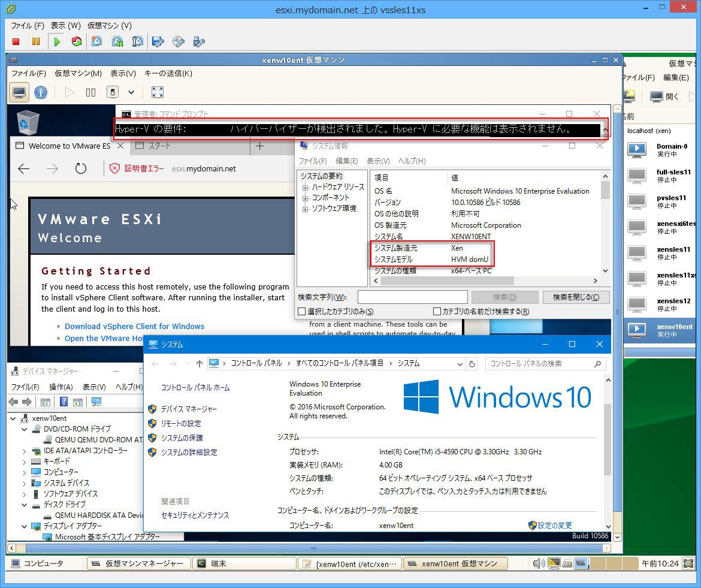Collapse the DVD/CD-ROM ドライブ node
This screenshot has width=701, height=588.
coord(24,429)
